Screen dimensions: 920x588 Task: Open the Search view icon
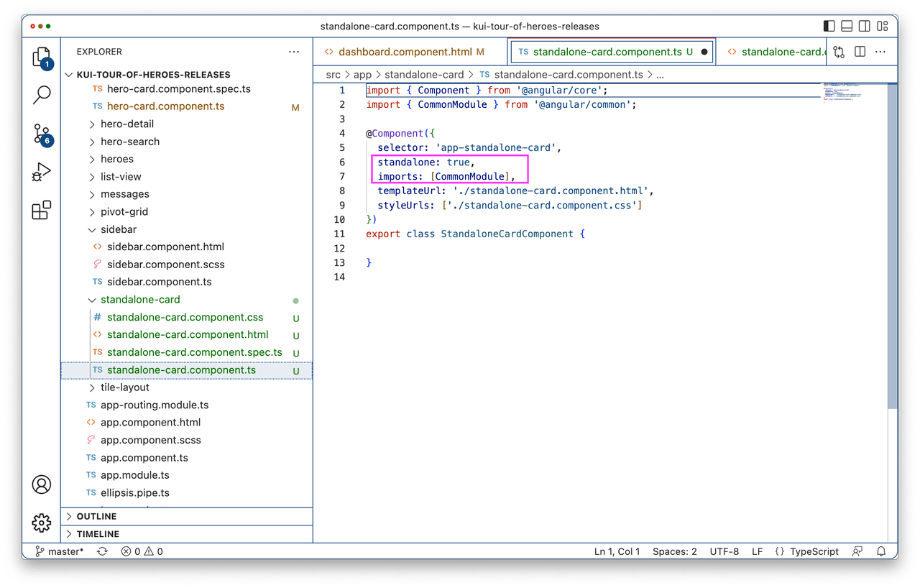(42, 95)
